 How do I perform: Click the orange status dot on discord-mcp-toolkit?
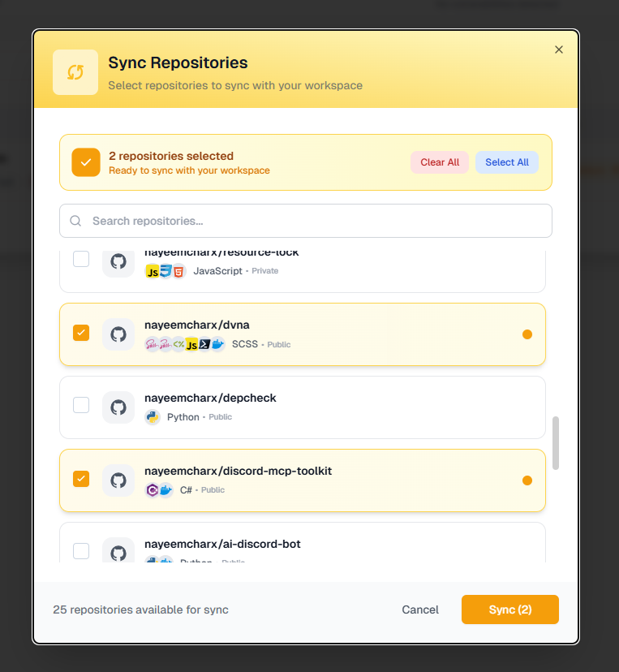click(527, 480)
